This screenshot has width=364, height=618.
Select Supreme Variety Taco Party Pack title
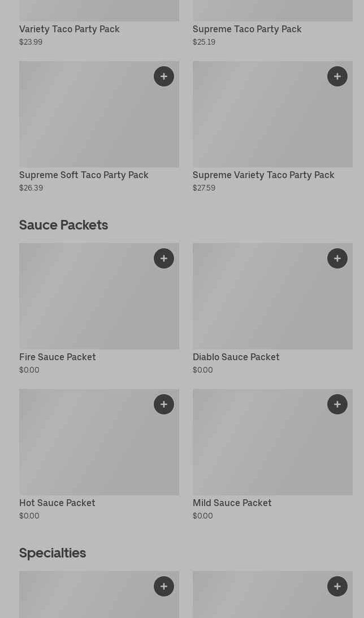[263, 175]
